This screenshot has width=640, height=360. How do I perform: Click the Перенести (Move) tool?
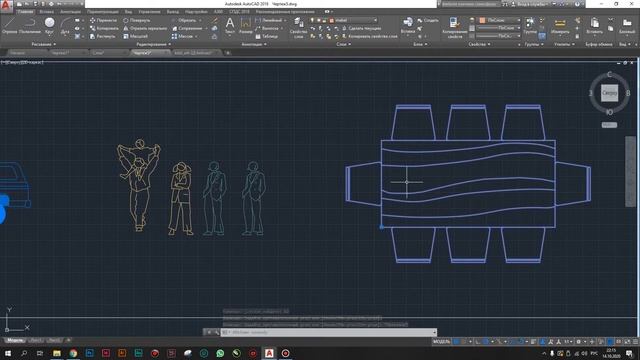tap(103, 20)
